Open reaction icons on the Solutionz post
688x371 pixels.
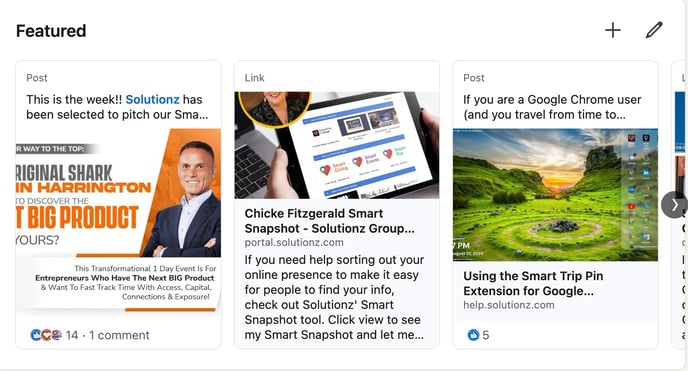(x=46, y=335)
